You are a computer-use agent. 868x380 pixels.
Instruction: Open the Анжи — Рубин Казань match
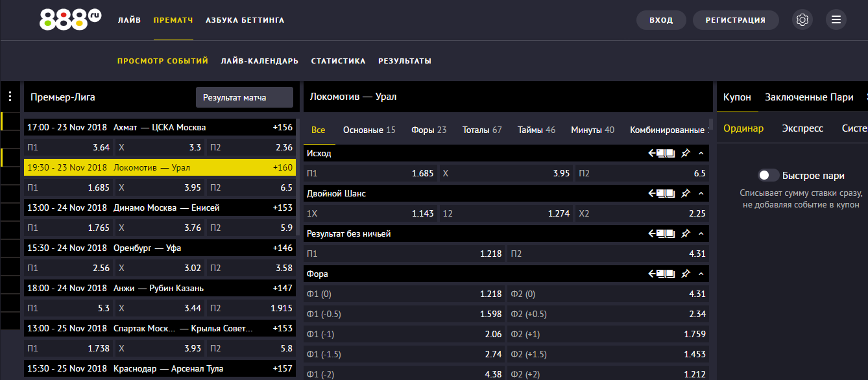coord(160,289)
